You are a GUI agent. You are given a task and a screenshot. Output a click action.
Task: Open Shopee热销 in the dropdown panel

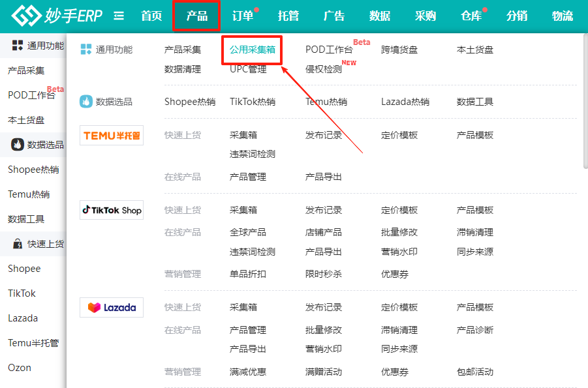[190, 102]
